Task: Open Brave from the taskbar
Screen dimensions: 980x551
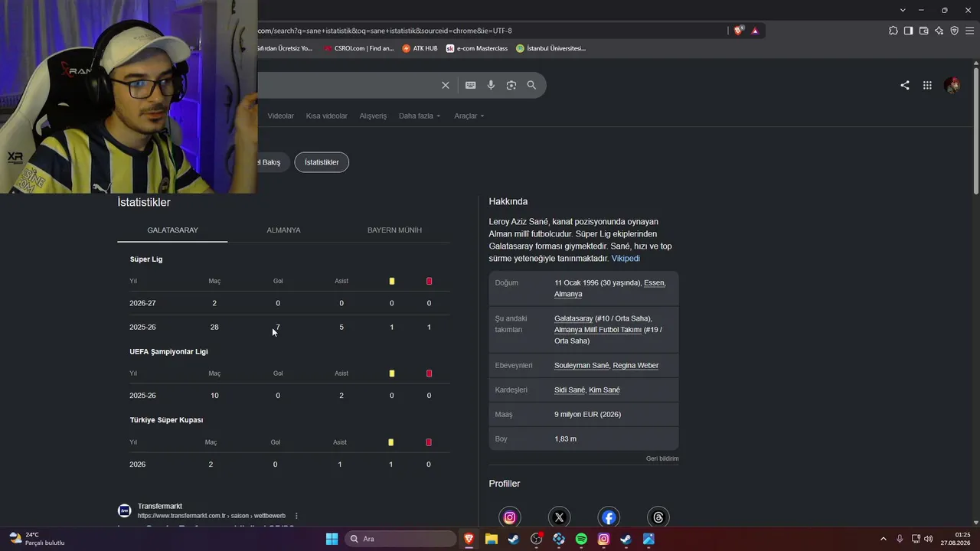Action: (x=469, y=539)
